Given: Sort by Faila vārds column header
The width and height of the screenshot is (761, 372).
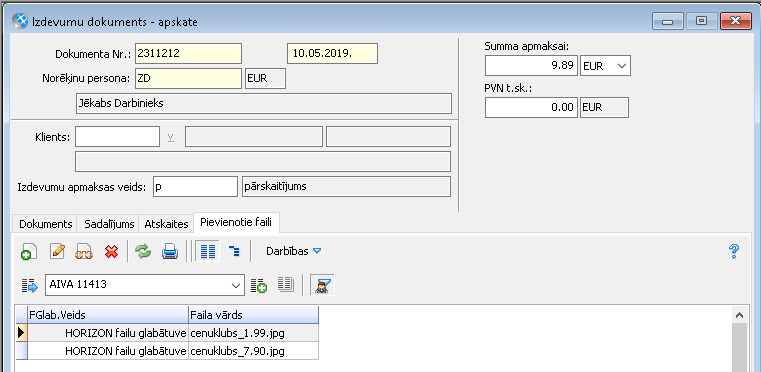Looking at the screenshot, I should coord(253,315).
